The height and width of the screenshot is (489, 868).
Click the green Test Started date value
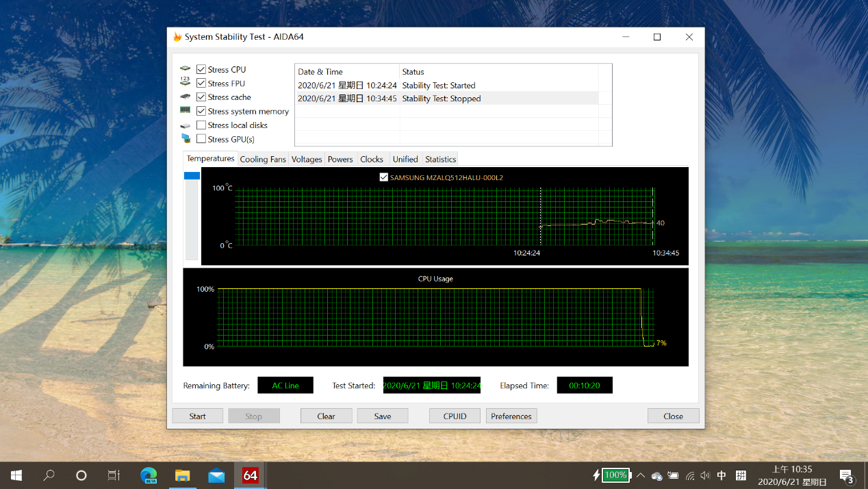coord(431,386)
